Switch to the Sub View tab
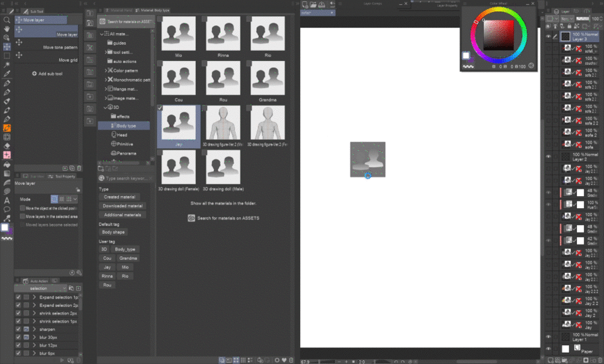 click(34, 176)
